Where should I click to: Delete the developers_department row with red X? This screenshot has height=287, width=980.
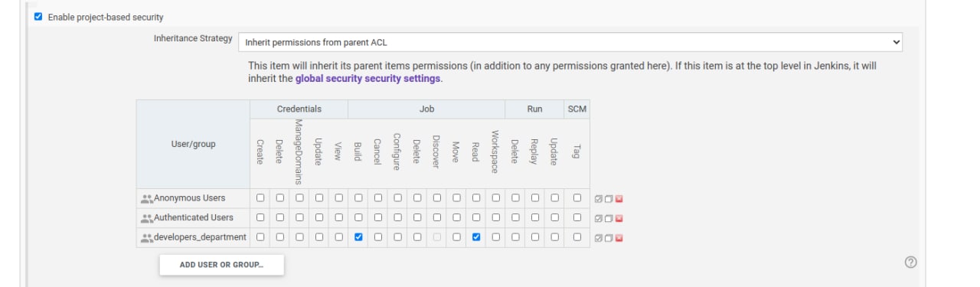point(619,237)
